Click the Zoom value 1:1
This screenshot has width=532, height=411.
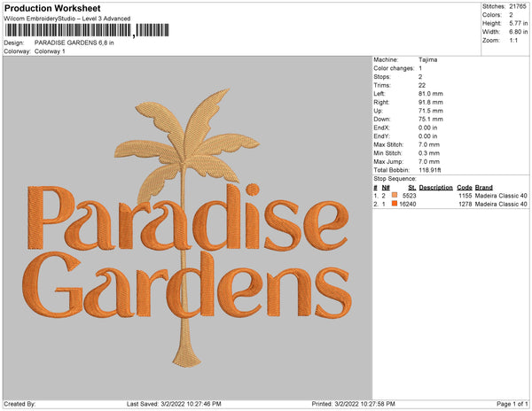[513, 41]
